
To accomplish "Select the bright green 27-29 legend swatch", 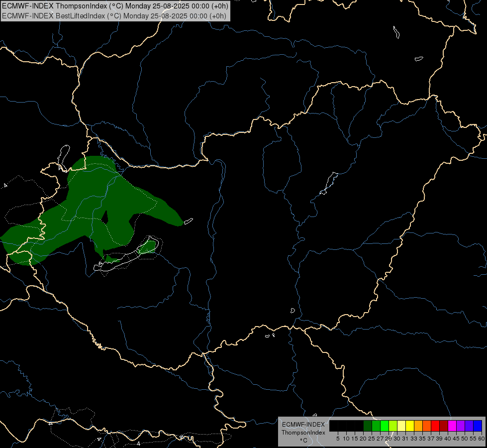I will [x=385, y=426].
